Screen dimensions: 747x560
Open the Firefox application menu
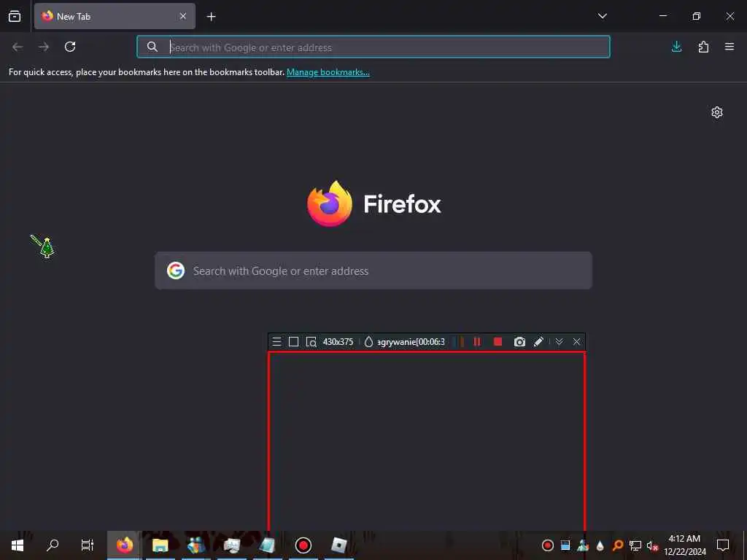point(729,47)
